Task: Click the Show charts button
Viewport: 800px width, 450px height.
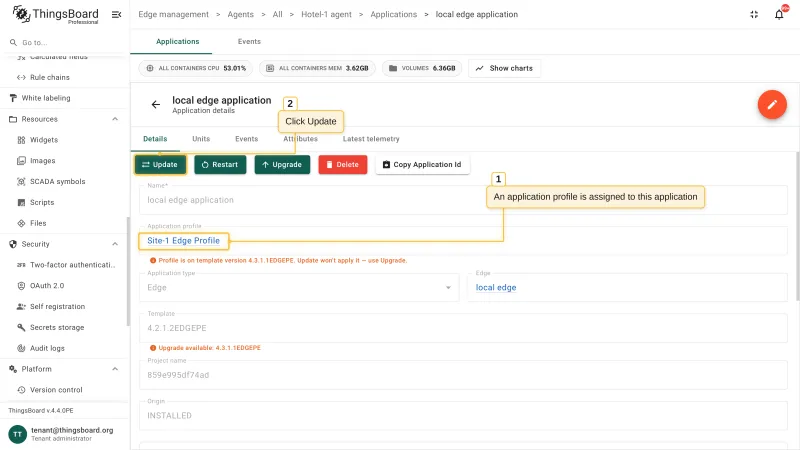Action: [x=505, y=68]
